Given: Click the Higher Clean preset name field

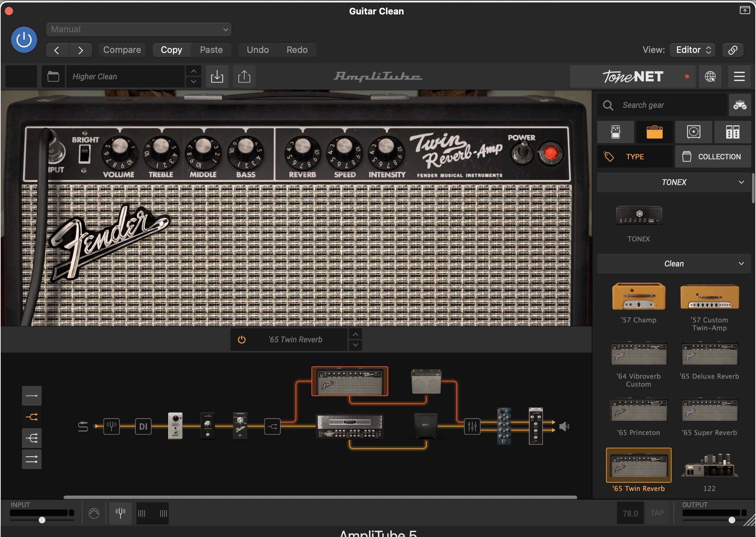Looking at the screenshot, I should click(x=125, y=76).
